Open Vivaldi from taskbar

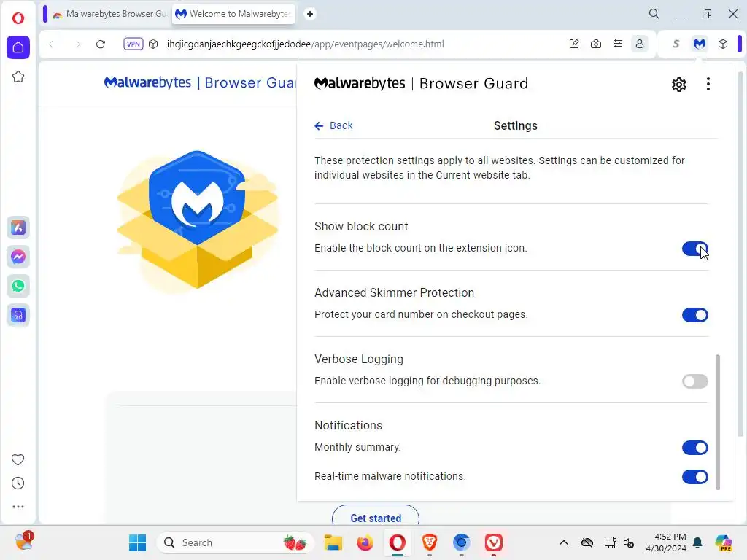(494, 542)
